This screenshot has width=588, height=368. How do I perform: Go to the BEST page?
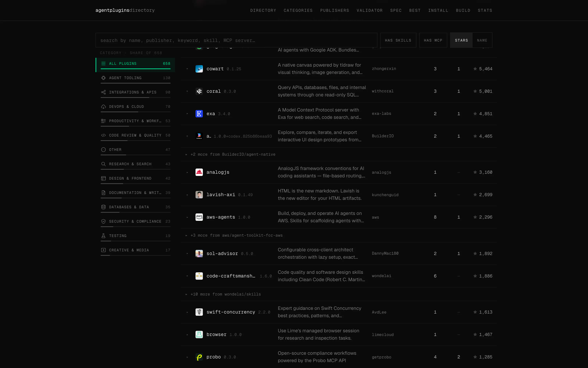[x=415, y=10]
